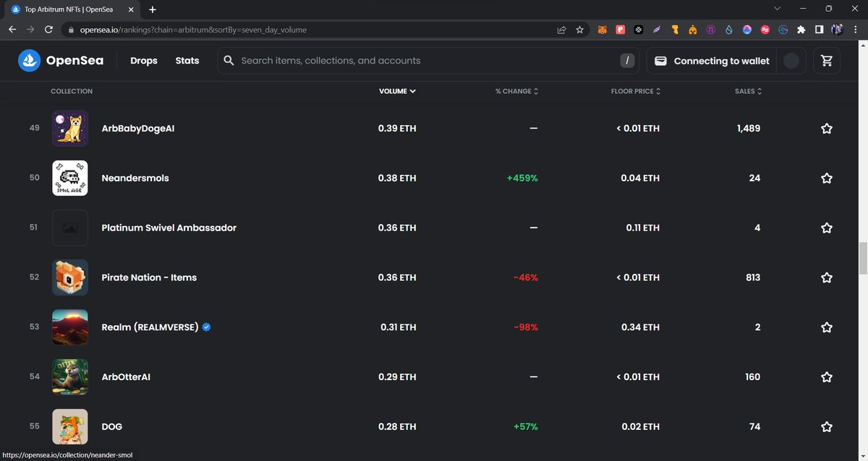Click the share page icon in address bar

coord(561,30)
